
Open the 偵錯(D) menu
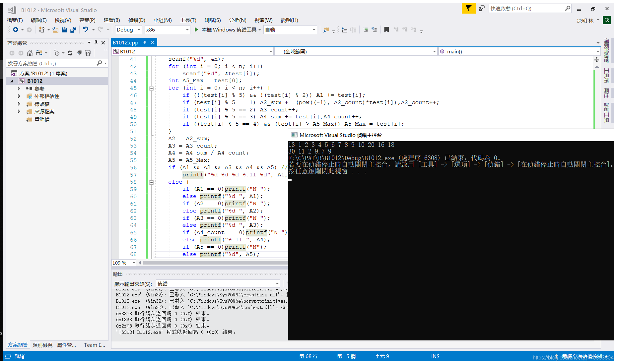coord(137,20)
